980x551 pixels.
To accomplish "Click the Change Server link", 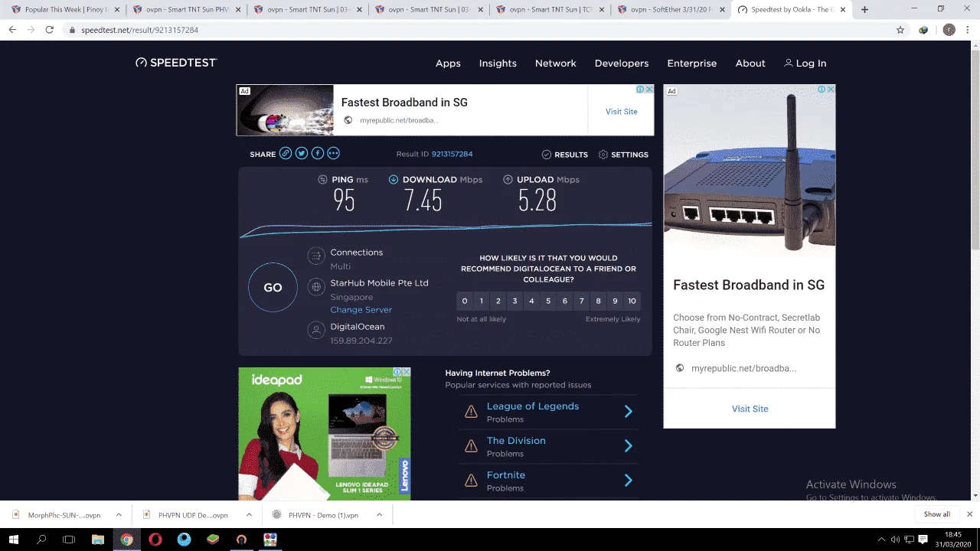I will pos(361,310).
